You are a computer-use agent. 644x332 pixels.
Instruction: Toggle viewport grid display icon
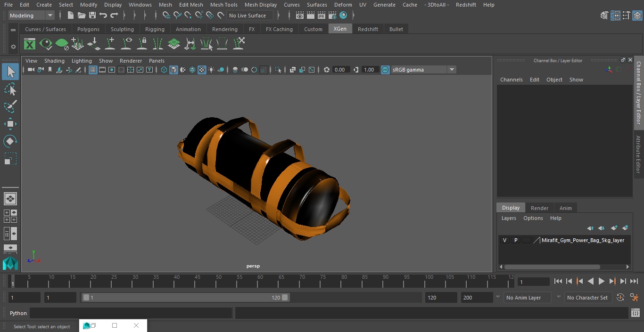tap(93, 70)
